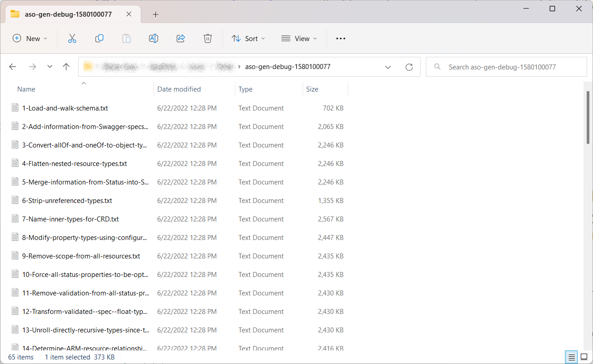Maximize the File Explorer window
The image size is (593, 364).
point(552,9)
